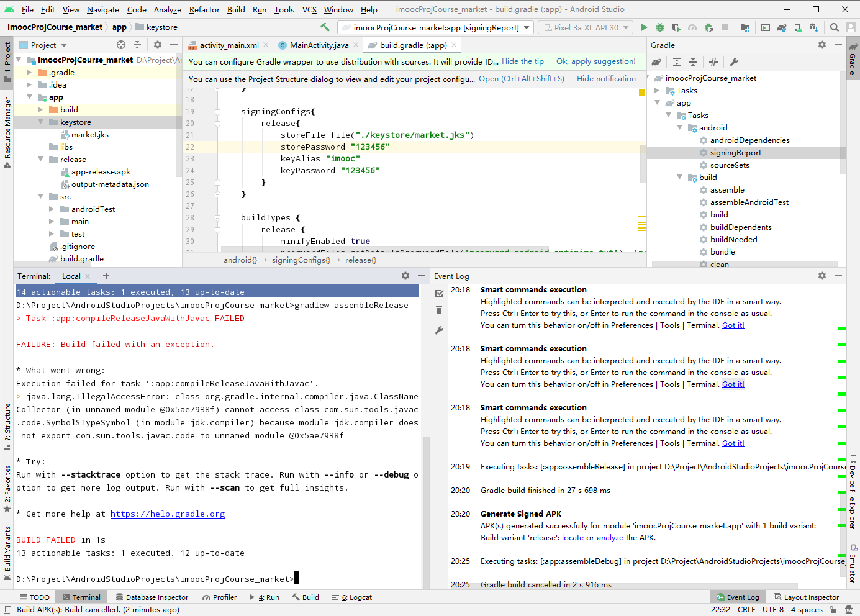Open the help.gradle.org link in terminal
Viewport: 860px width, 616px height.
pos(168,514)
